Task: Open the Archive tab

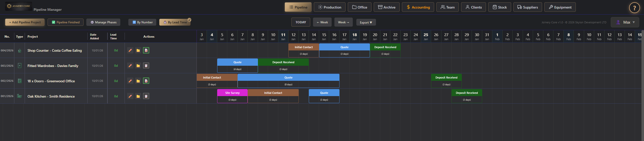Action: (x=387, y=7)
